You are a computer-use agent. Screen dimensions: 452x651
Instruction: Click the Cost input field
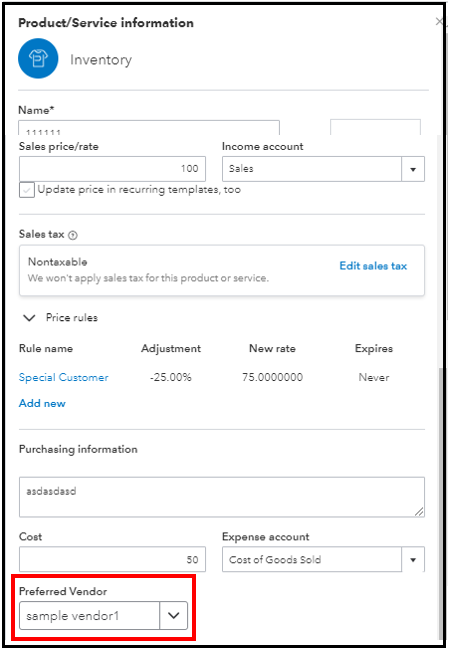pos(112,559)
